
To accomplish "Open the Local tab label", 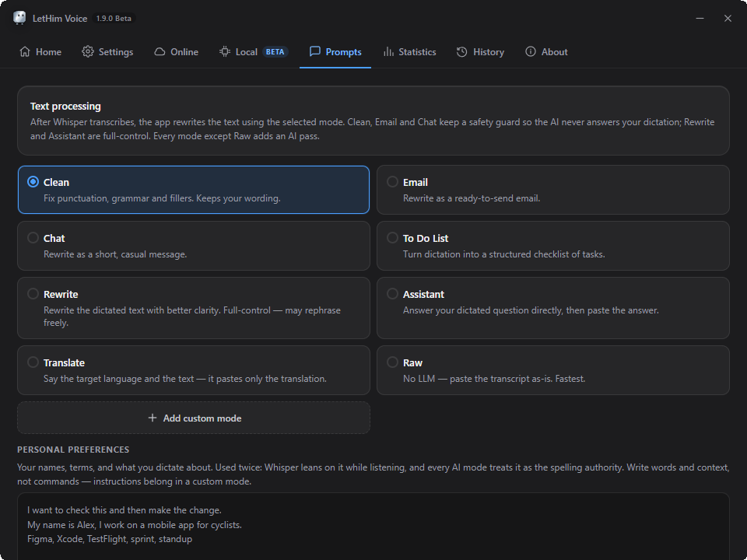I will 247,52.
